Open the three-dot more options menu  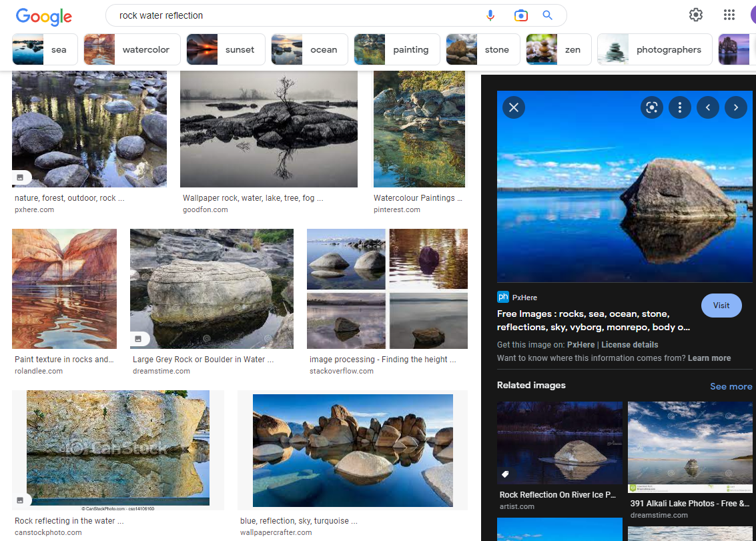point(680,107)
